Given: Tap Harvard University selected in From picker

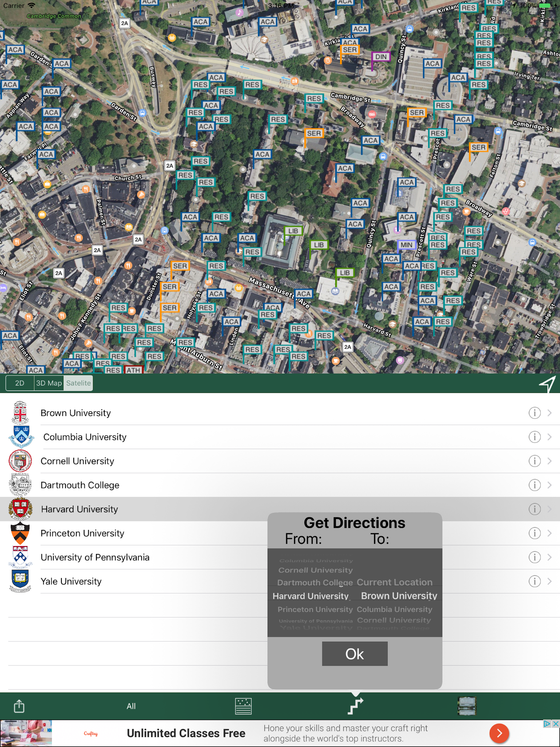Looking at the screenshot, I should click(310, 596).
